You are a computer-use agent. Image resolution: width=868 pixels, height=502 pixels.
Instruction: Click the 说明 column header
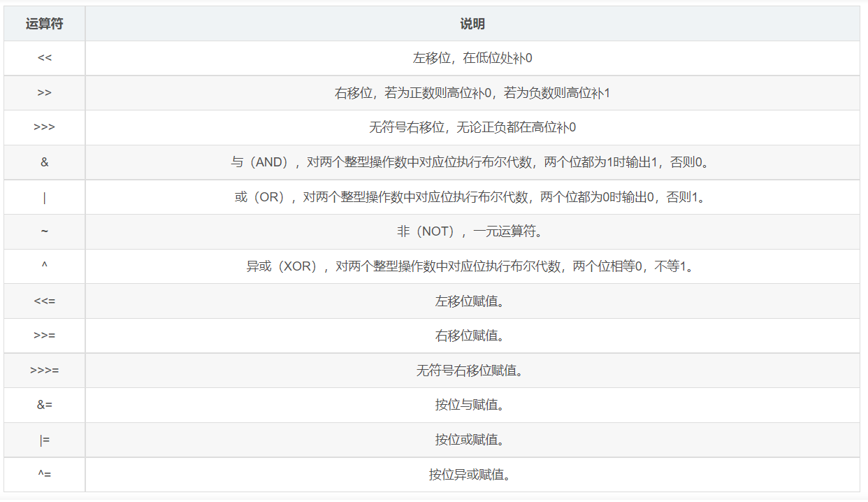pyautogui.click(x=472, y=24)
